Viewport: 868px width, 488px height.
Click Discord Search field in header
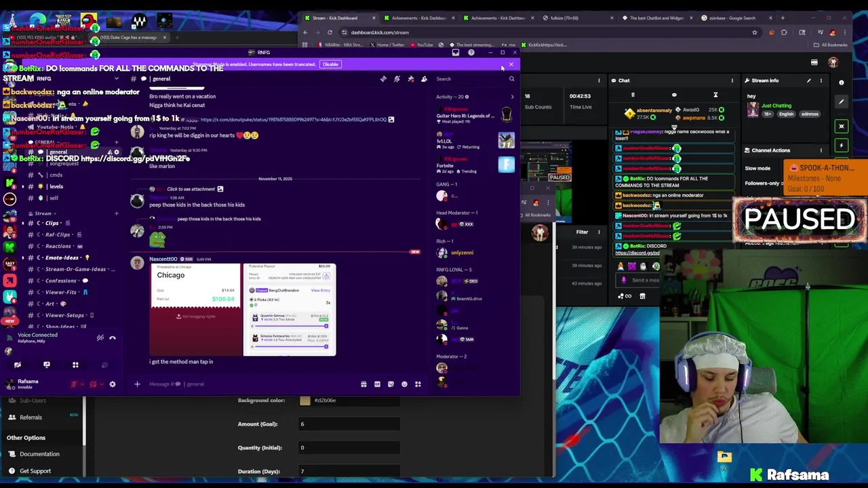475,79
